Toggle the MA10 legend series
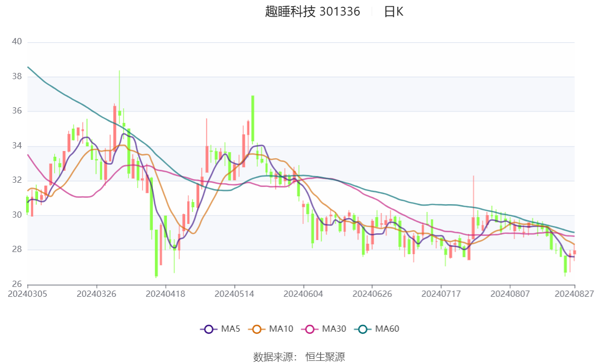This screenshot has width=598, height=364. point(271,329)
